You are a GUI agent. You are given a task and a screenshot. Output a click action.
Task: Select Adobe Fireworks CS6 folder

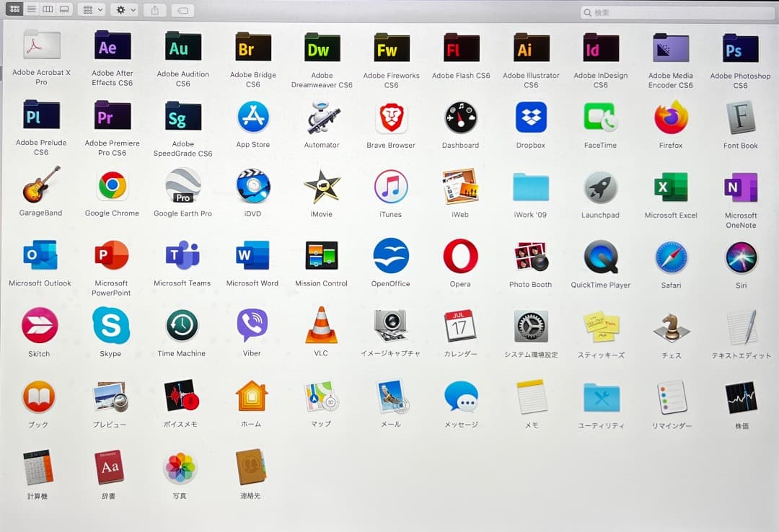coord(392,48)
